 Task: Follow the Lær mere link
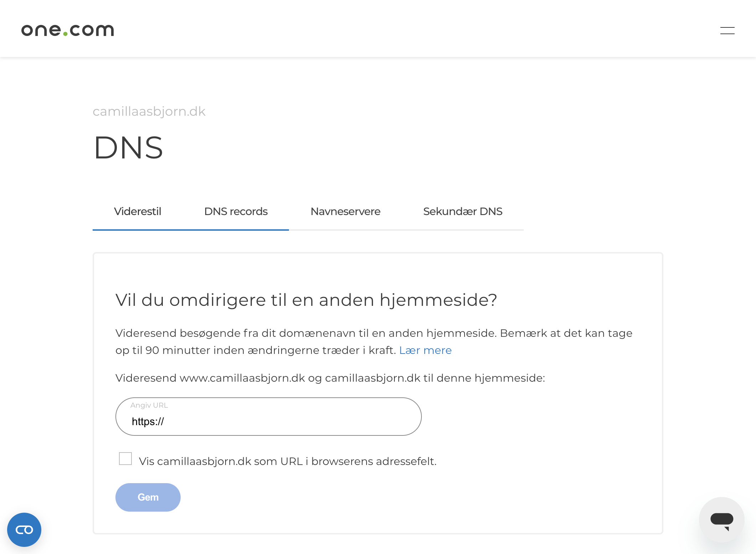point(425,350)
